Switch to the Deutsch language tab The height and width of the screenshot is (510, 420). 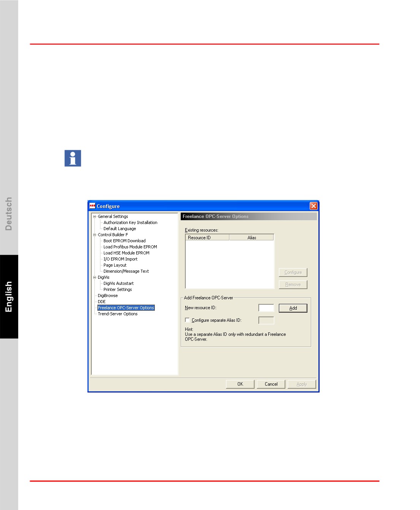9,214
